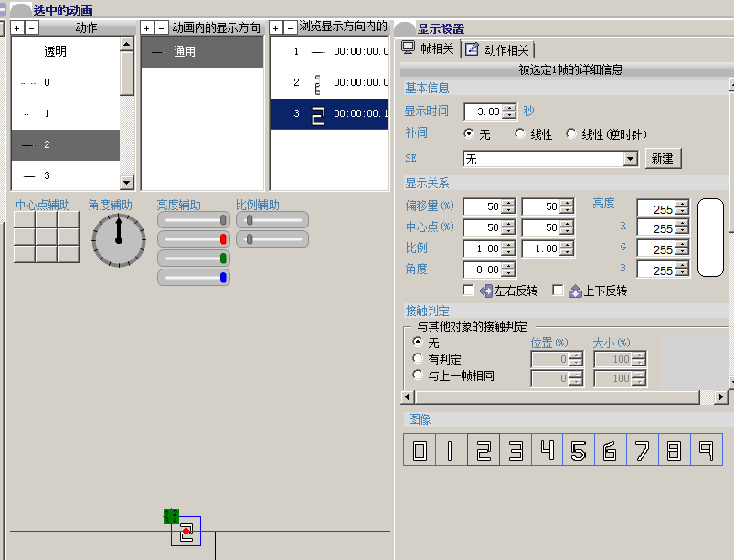Screen dimensions: 734x560
Task: Click the brightness helper gray slider
Action: (x=194, y=220)
